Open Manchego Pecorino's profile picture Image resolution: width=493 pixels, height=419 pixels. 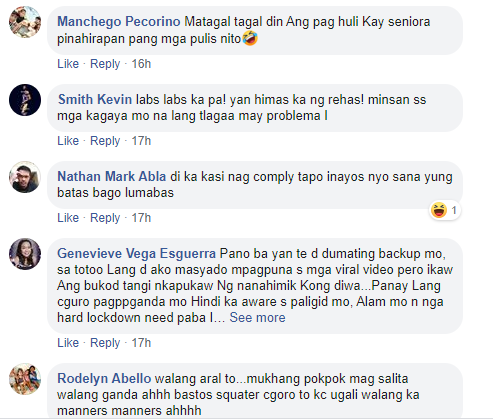pos(25,22)
